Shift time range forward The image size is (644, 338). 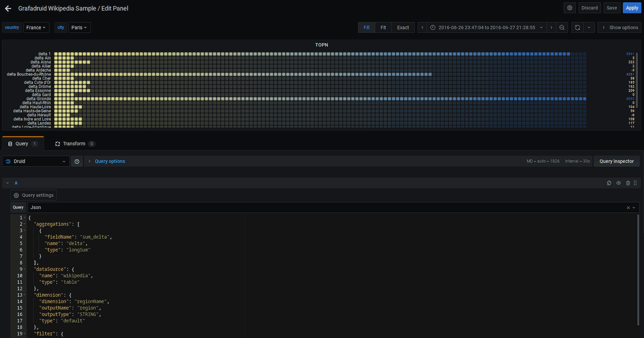[x=551, y=27]
